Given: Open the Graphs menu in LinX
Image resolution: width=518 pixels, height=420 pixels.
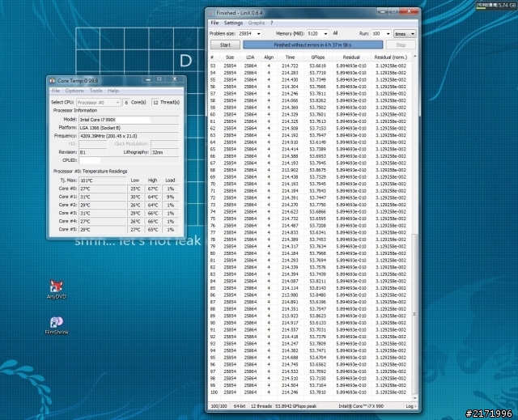Looking at the screenshot, I should (257, 23).
